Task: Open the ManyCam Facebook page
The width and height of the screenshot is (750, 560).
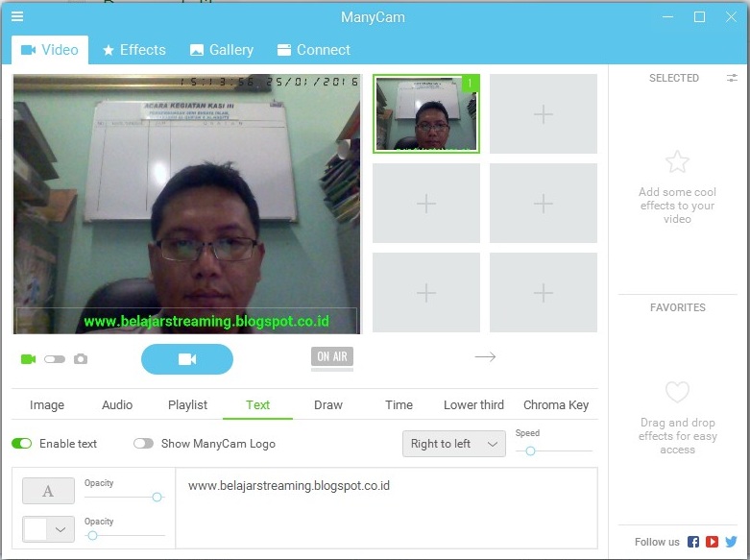Action: coord(693,542)
